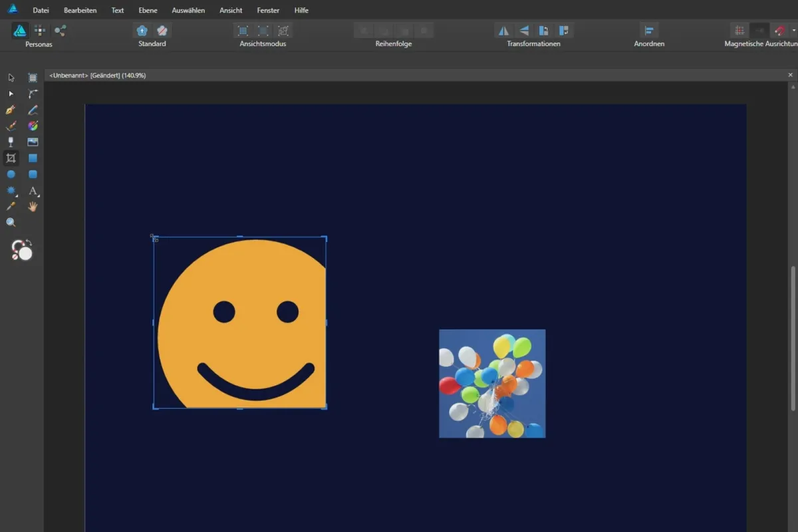Flip the selection vertically
The height and width of the screenshot is (532, 798).
coord(524,31)
